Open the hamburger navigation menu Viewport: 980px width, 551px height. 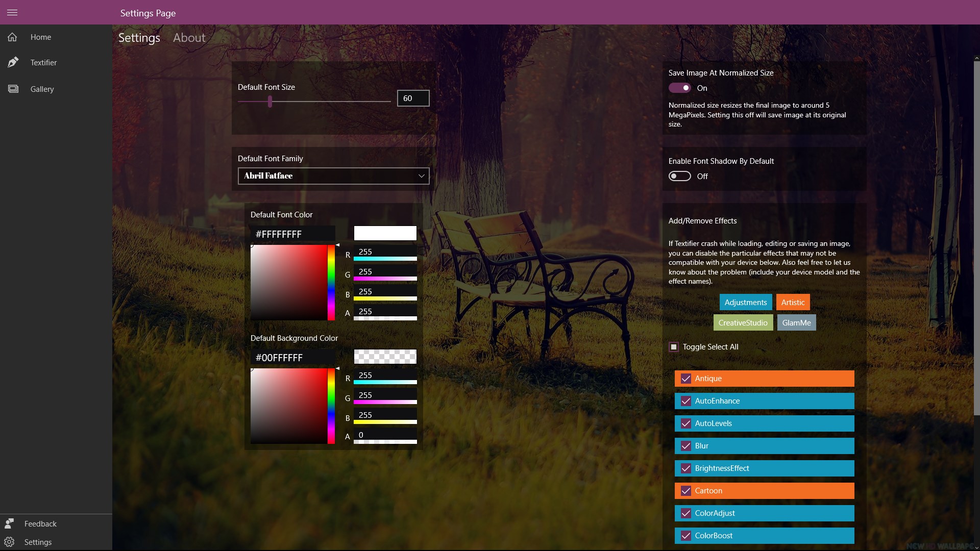[x=12, y=12]
